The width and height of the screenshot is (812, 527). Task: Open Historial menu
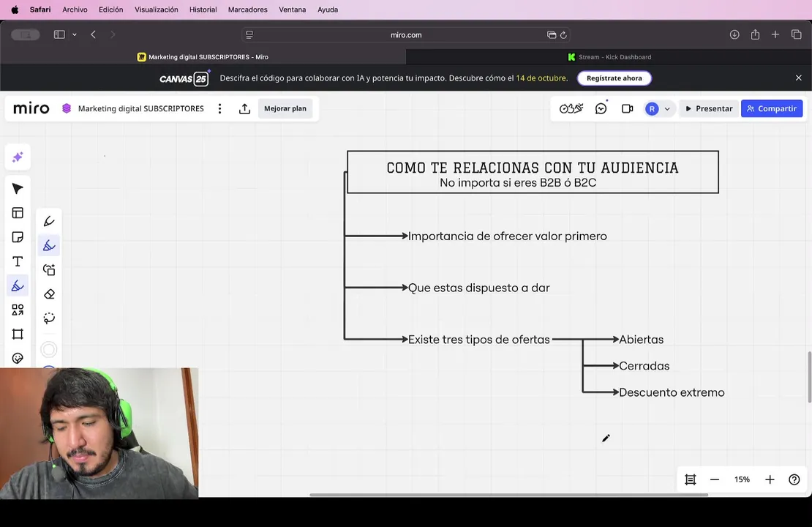click(x=203, y=10)
